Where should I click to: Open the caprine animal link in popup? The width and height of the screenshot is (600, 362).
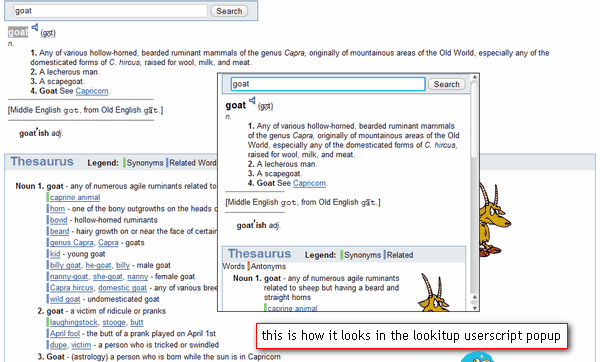click(x=292, y=308)
